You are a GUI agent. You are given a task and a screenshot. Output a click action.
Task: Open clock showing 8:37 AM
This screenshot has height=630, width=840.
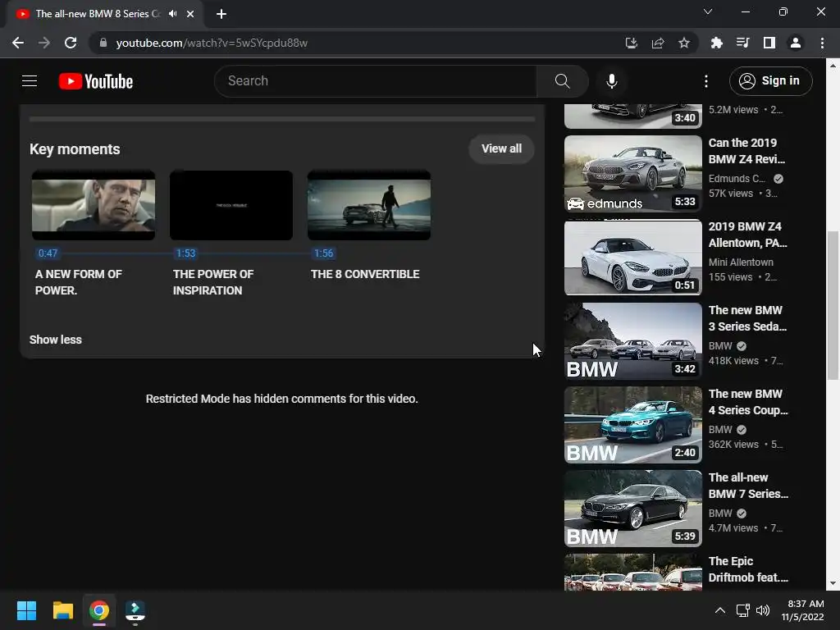tap(802, 610)
